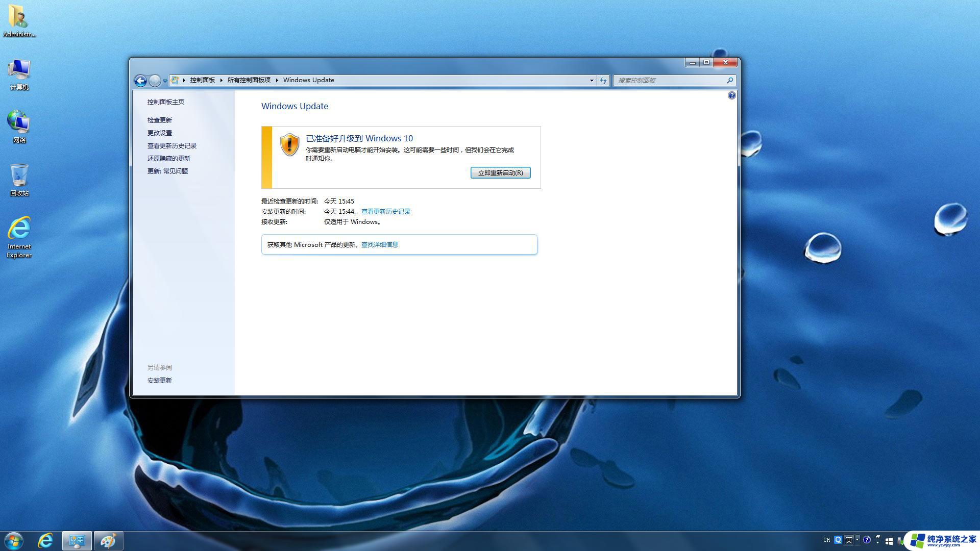Click the 立即重新启动(R) button
This screenshot has height=551, width=980.
click(500, 173)
